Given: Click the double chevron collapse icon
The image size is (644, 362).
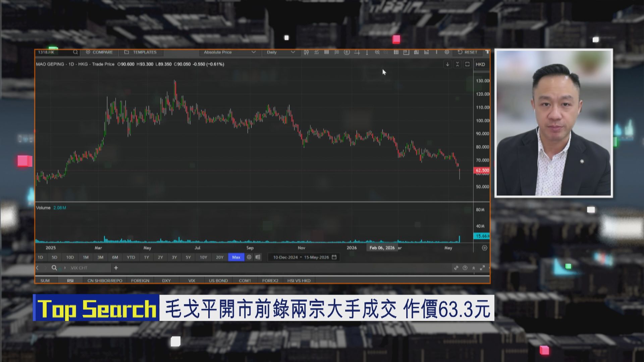Looking at the screenshot, I should [x=474, y=268].
